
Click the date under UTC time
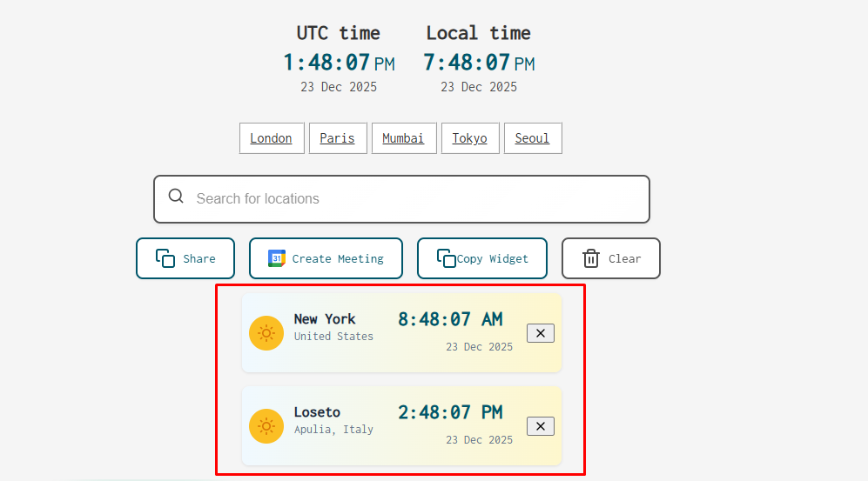(x=339, y=87)
